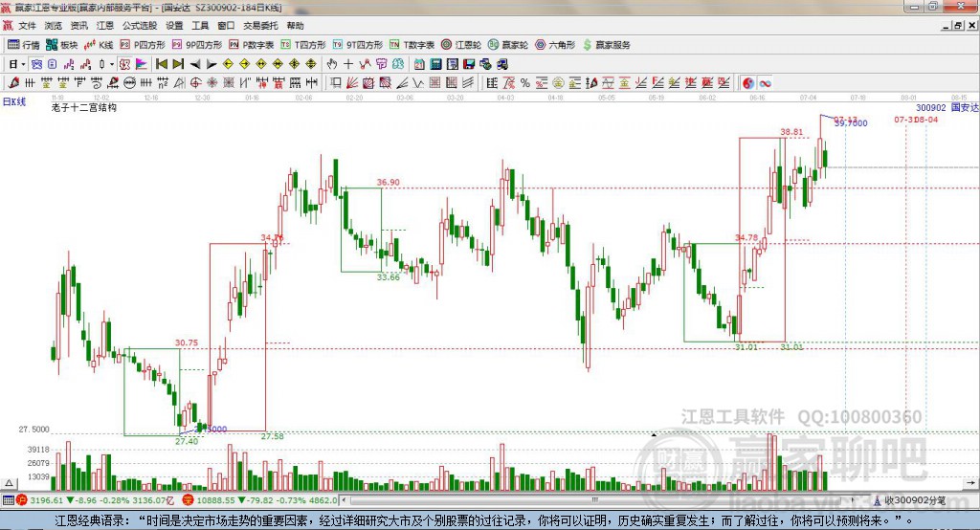The image size is (980, 530).
Task: Click the 30.75 price level label
Action: click(187, 342)
